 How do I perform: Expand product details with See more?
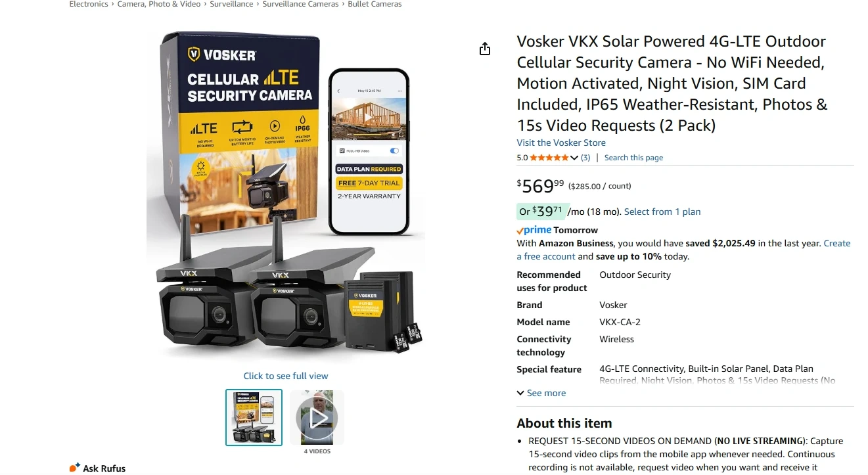541,393
